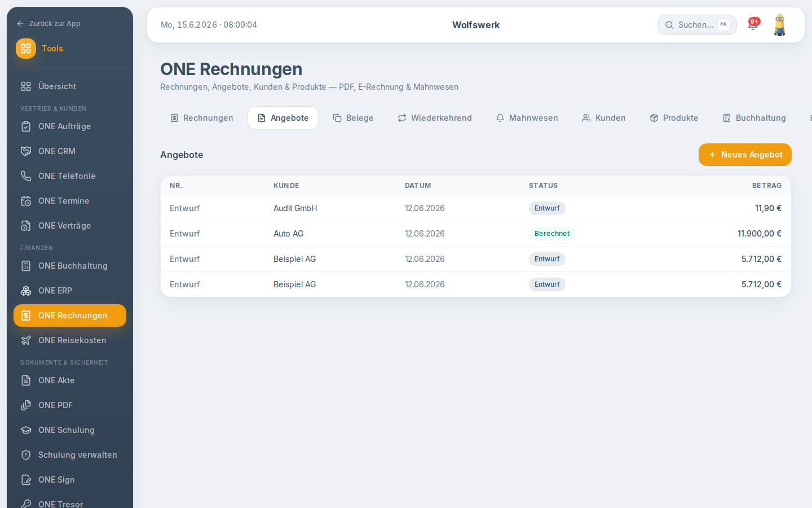Click the back arrow next to Zurück zur App
This screenshot has height=508, width=812.
coord(20,24)
